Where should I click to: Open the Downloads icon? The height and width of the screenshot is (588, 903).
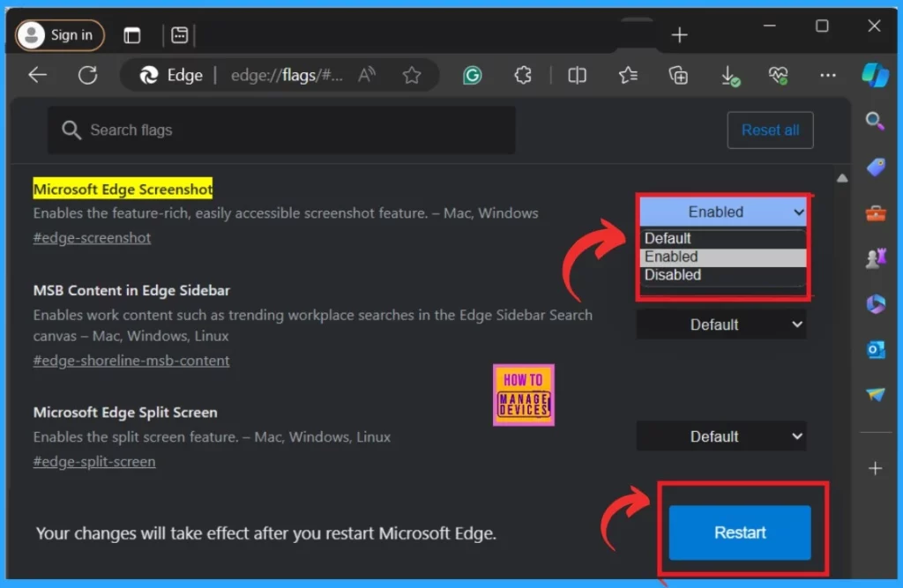tap(729, 76)
